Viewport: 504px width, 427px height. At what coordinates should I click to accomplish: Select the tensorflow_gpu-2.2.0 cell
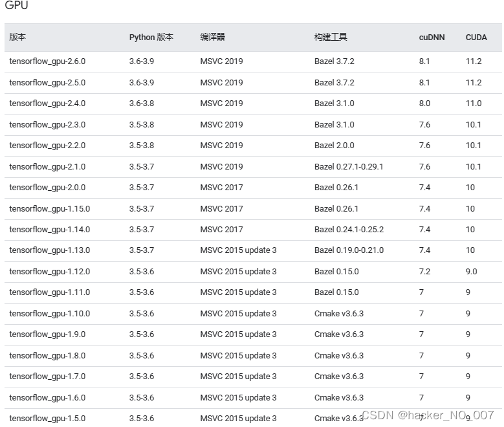47,146
